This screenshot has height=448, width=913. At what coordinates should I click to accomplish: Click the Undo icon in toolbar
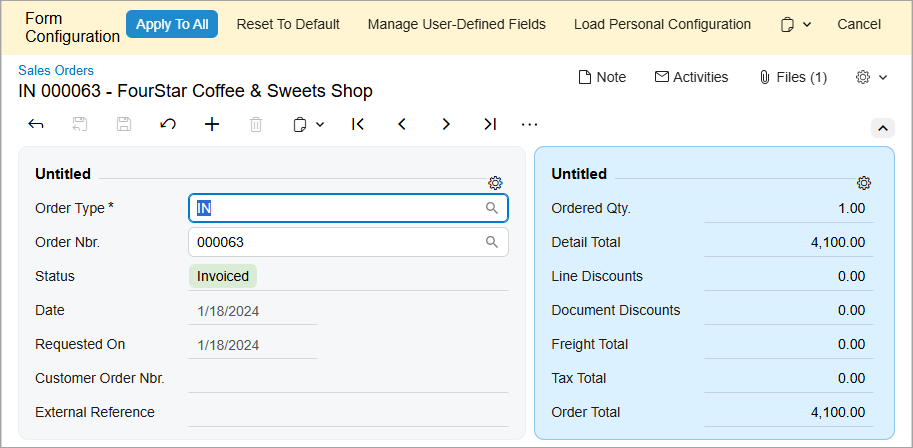(168, 124)
